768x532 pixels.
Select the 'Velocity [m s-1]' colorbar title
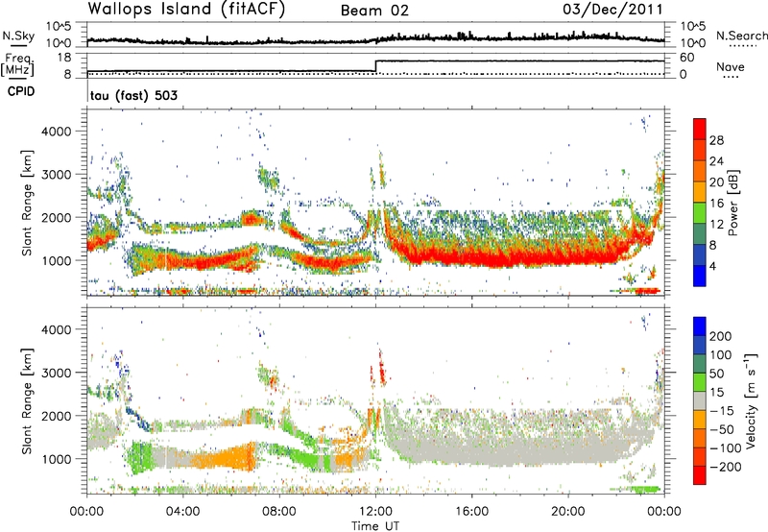751,399
